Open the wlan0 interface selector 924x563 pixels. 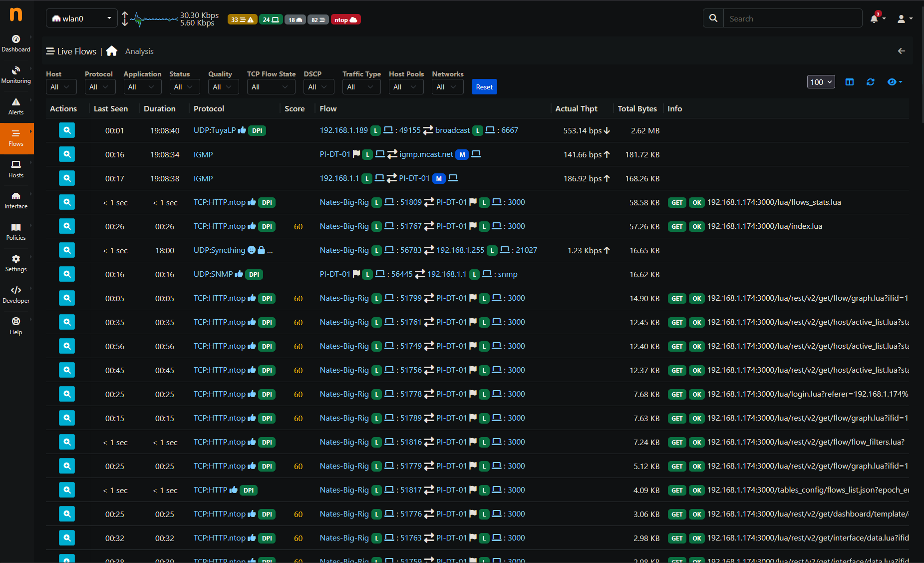click(x=82, y=18)
